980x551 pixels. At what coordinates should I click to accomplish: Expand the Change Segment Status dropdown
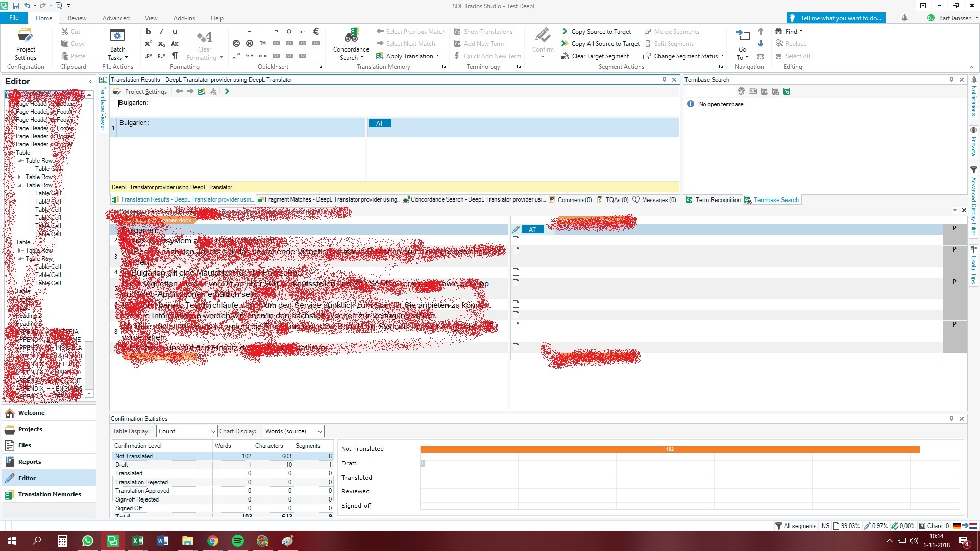[722, 56]
